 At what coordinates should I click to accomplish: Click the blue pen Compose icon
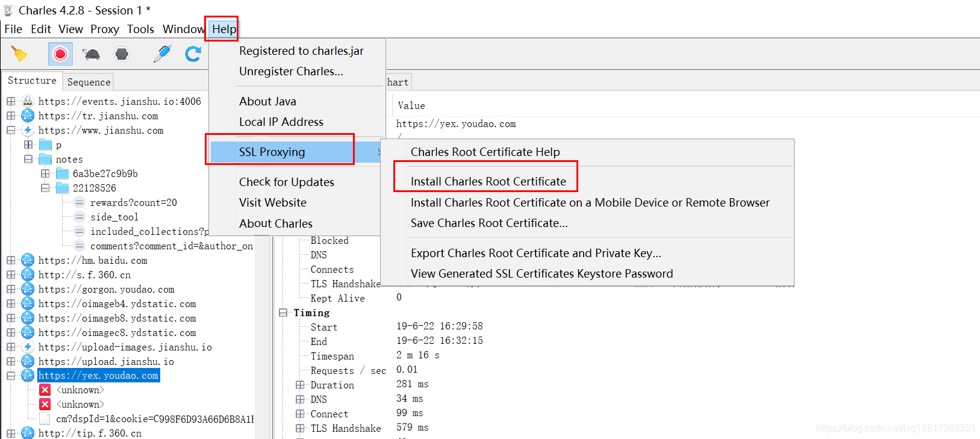coord(162,54)
